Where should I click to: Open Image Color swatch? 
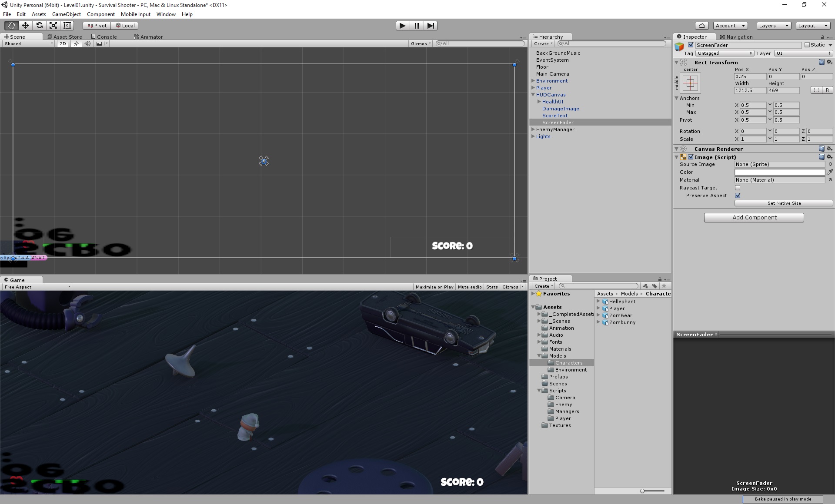point(780,172)
